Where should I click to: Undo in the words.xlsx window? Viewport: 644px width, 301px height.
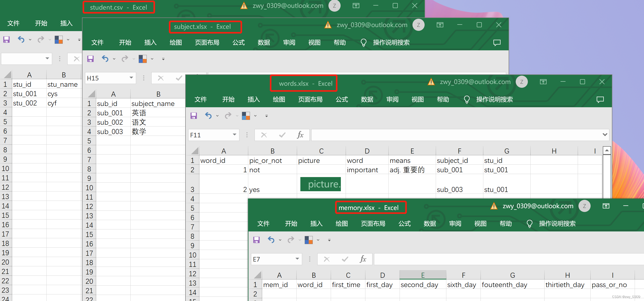point(209,116)
